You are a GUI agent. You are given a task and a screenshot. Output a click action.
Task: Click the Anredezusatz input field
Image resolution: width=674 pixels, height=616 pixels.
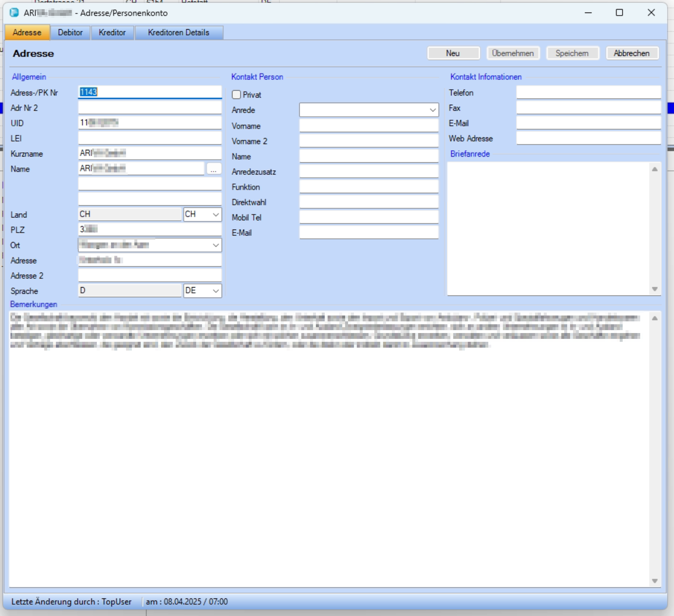pyautogui.click(x=369, y=172)
